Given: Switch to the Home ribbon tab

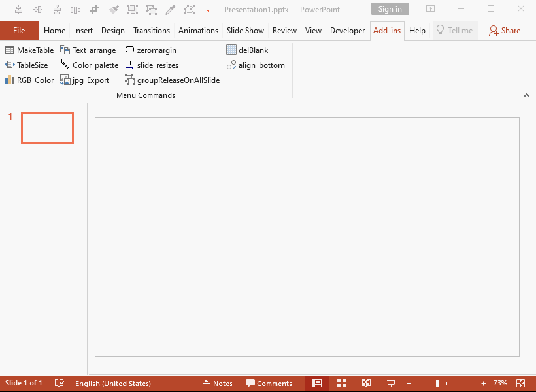Looking at the screenshot, I should pyautogui.click(x=54, y=31).
